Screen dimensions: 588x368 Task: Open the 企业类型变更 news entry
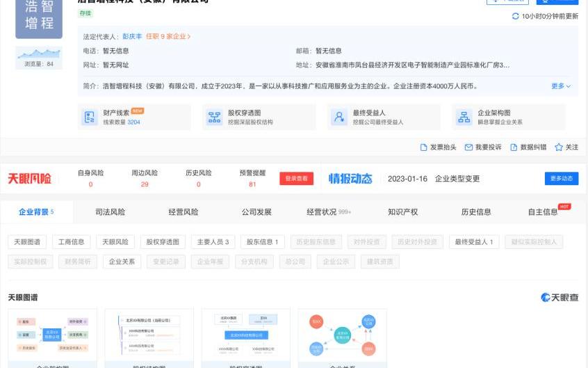(457, 179)
